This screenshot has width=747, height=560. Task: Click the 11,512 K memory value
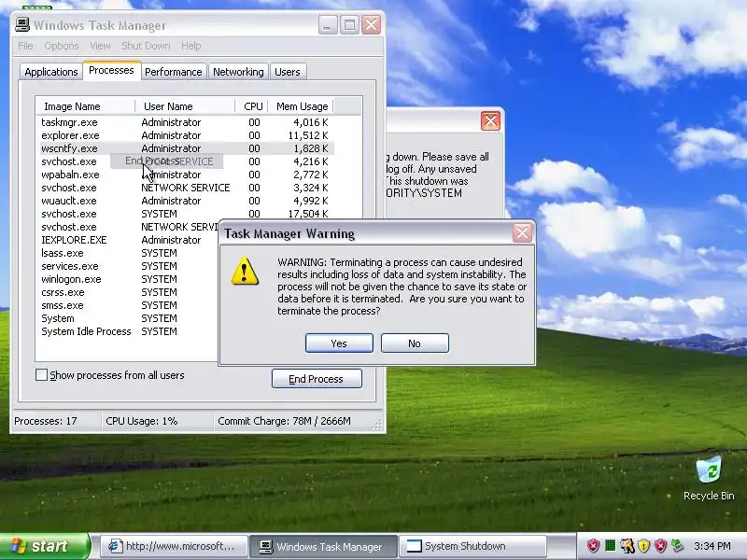308,135
